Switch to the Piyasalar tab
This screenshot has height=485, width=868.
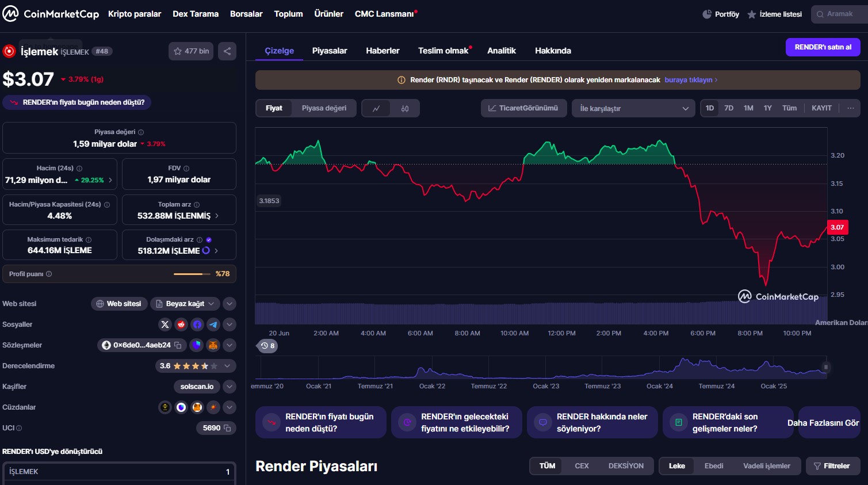pos(330,51)
